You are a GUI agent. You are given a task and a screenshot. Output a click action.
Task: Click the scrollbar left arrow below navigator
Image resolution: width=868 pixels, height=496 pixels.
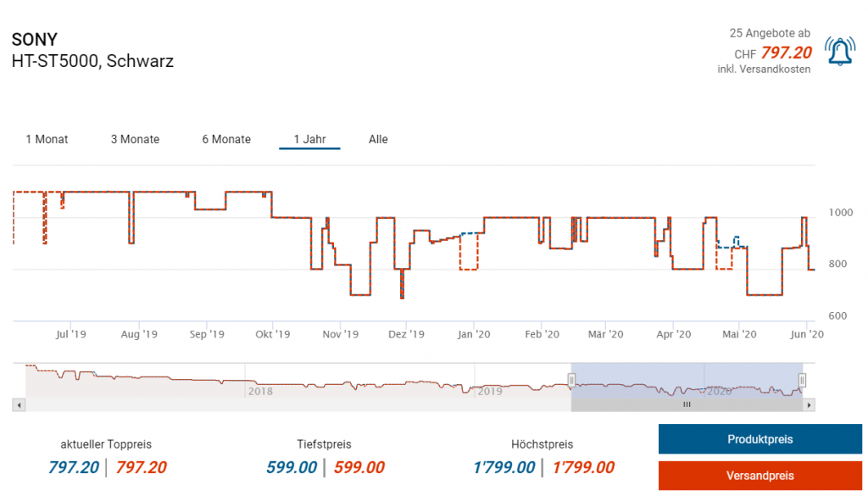point(17,405)
